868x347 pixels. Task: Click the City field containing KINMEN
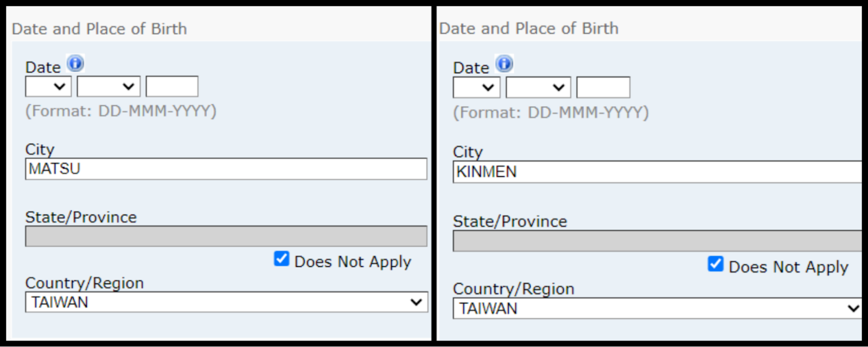pyautogui.click(x=656, y=172)
